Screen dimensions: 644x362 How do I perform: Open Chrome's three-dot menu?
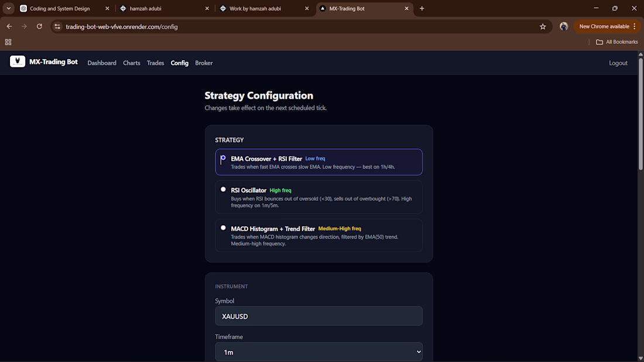(635, 26)
